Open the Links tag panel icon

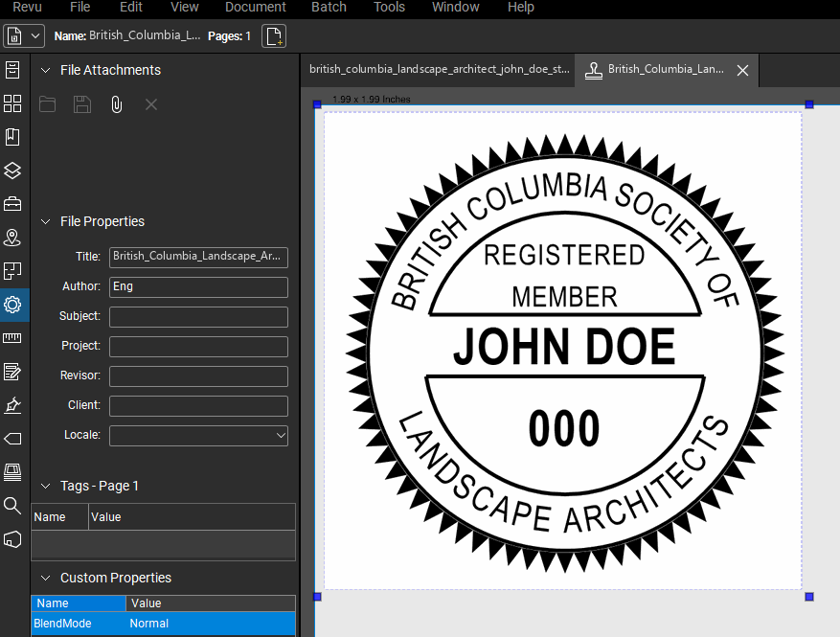12,439
